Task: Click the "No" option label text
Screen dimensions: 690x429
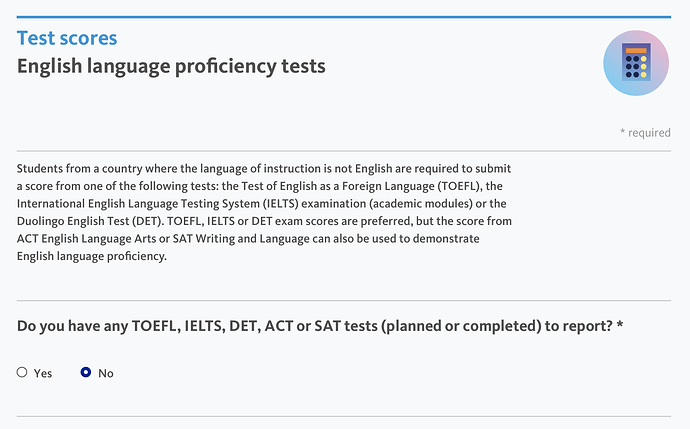Action: click(106, 373)
